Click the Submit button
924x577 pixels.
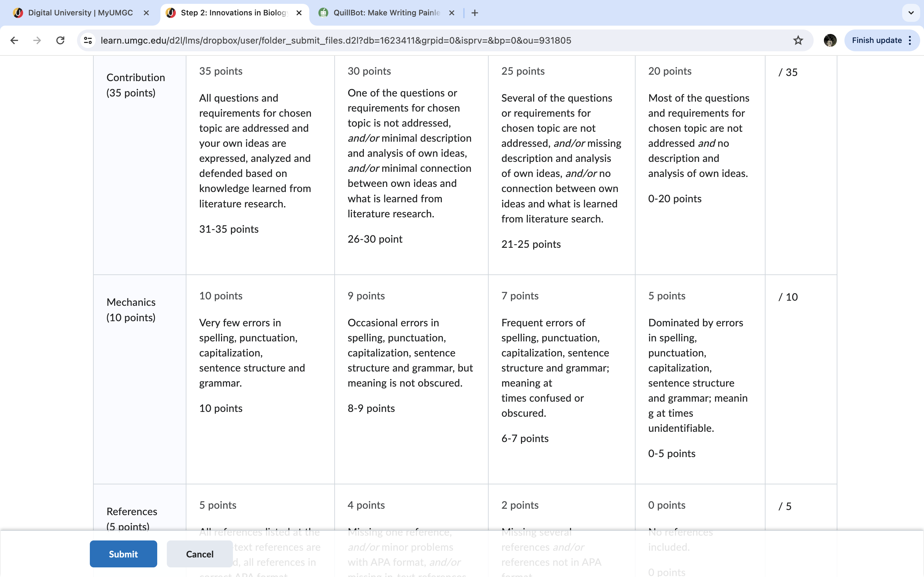coord(123,554)
